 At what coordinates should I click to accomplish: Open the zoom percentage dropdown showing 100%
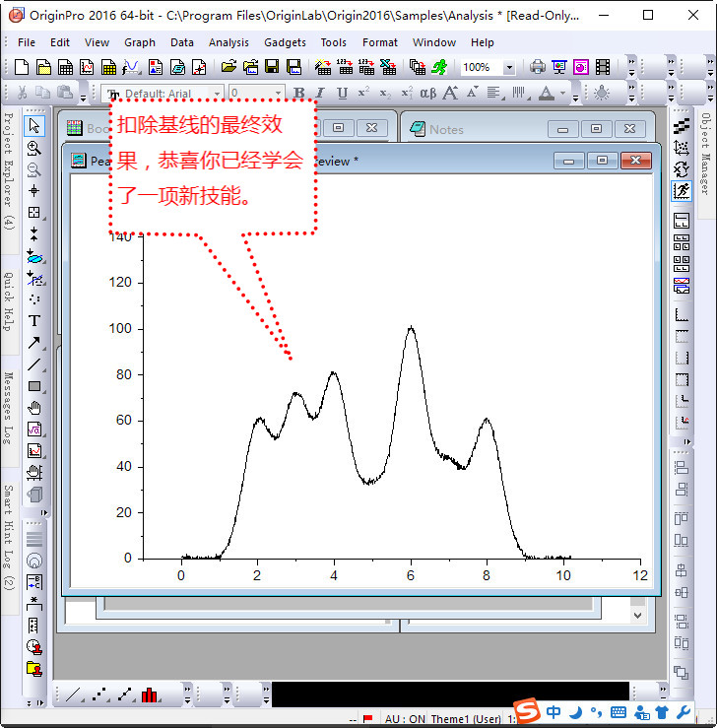508,68
